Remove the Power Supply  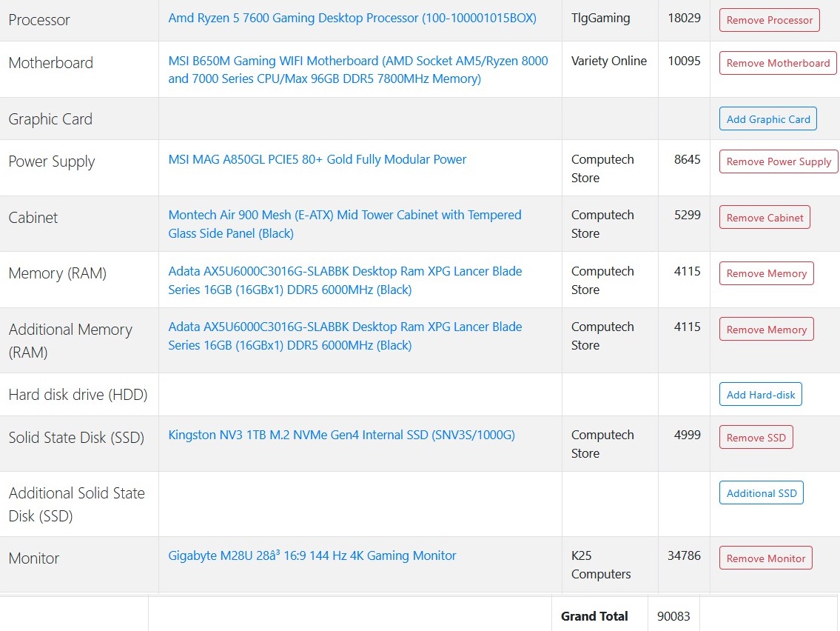[779, 161]
